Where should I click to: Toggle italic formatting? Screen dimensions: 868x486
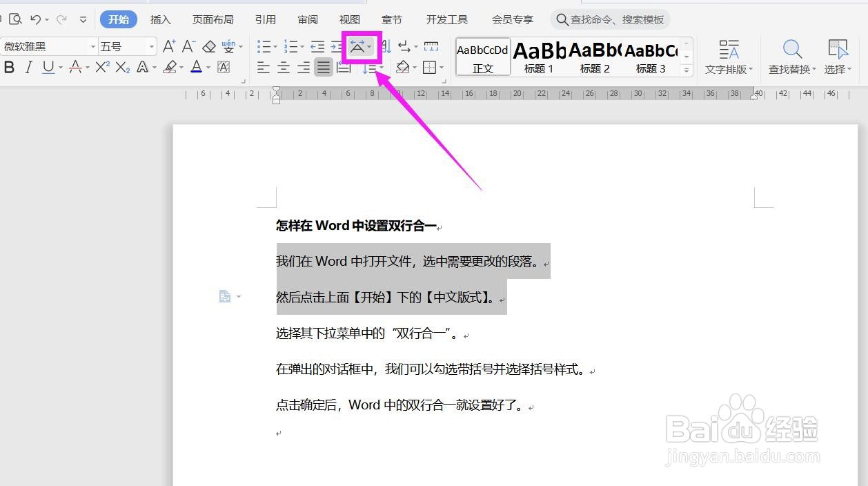(x=28, y=67)
